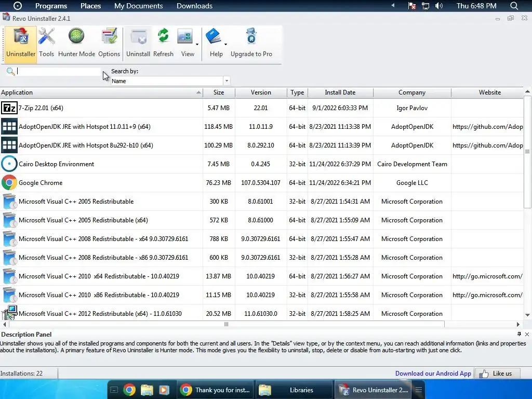
Task: Click the vertical scrollbar thumb of the list
Action: [x=527, y=152]
